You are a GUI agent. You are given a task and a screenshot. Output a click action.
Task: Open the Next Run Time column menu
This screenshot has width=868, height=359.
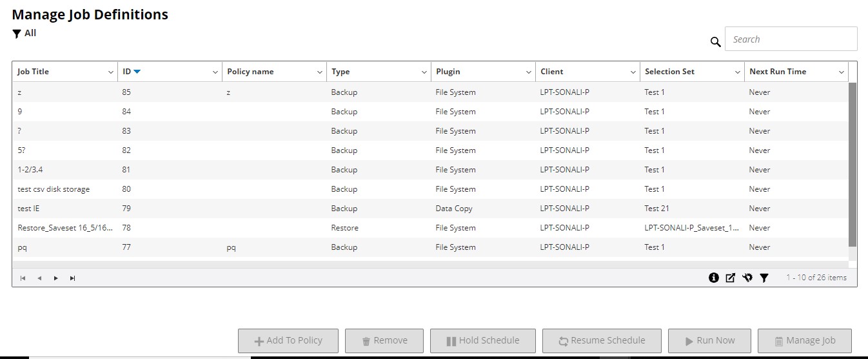[841, 72]
